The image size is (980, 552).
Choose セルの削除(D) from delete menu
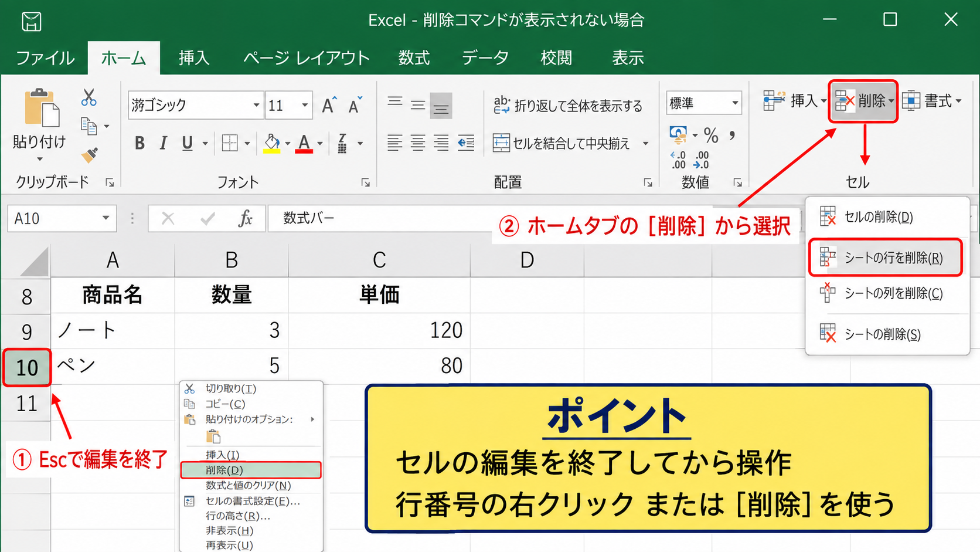[x=887, y=217]
